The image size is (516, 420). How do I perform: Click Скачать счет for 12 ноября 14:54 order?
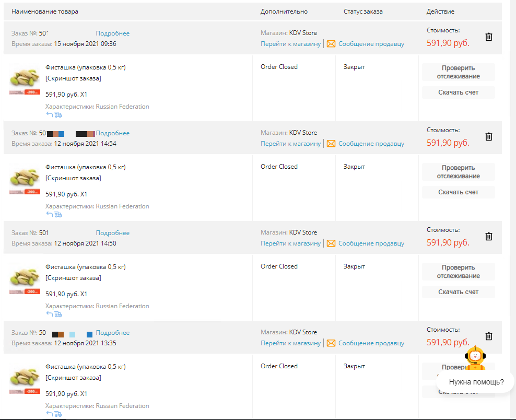click(x=459, y=192)
